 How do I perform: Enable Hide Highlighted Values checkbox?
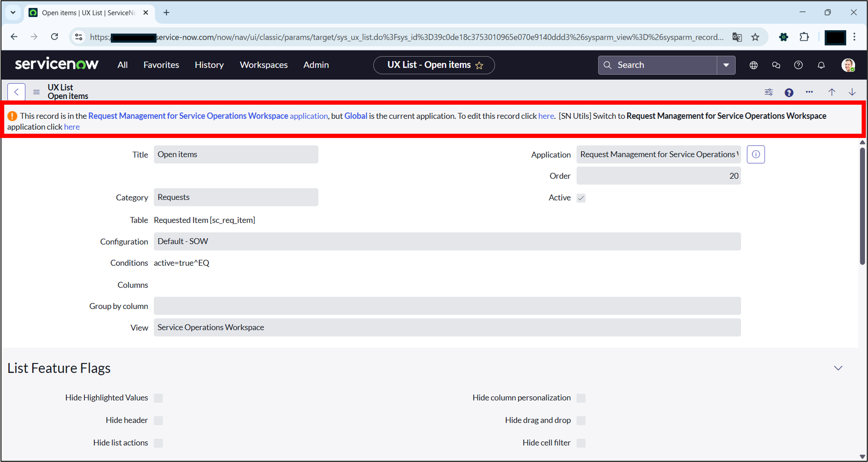[x=158, y=398]
